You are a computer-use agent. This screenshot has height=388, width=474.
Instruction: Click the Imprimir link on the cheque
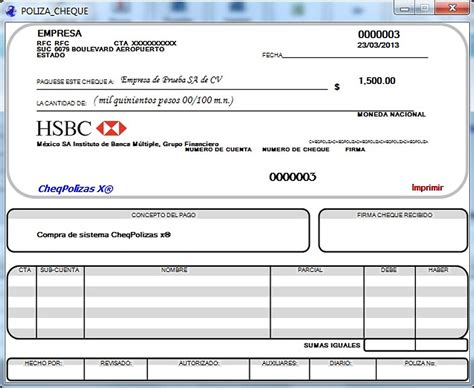point(427,188)
